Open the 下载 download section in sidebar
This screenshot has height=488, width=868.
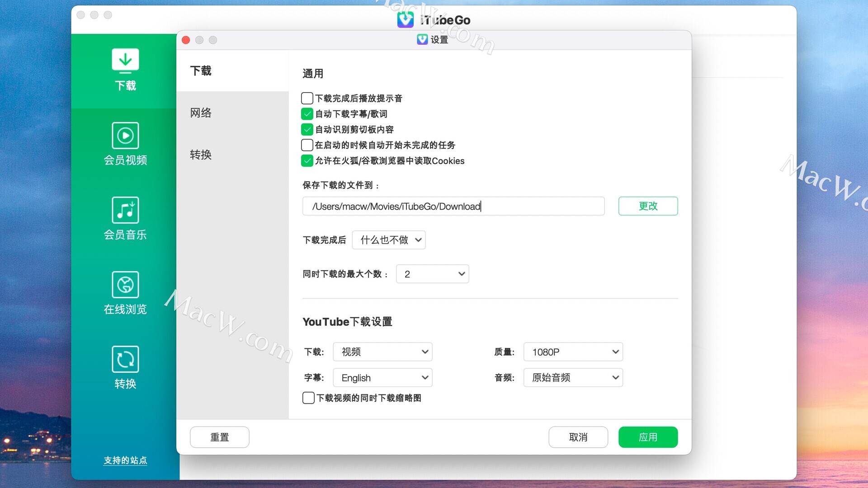pyautogui.click(x=125, y=70)
